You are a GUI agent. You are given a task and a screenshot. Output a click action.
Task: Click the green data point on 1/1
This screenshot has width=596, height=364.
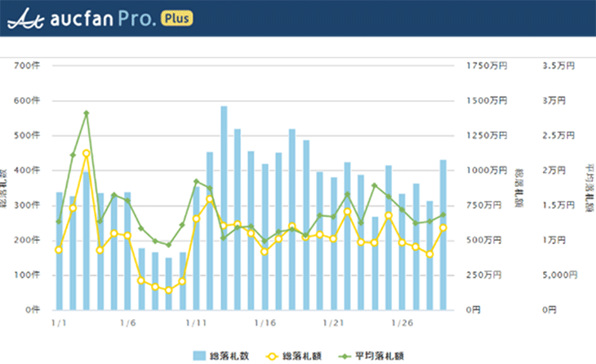coord(59,221)
